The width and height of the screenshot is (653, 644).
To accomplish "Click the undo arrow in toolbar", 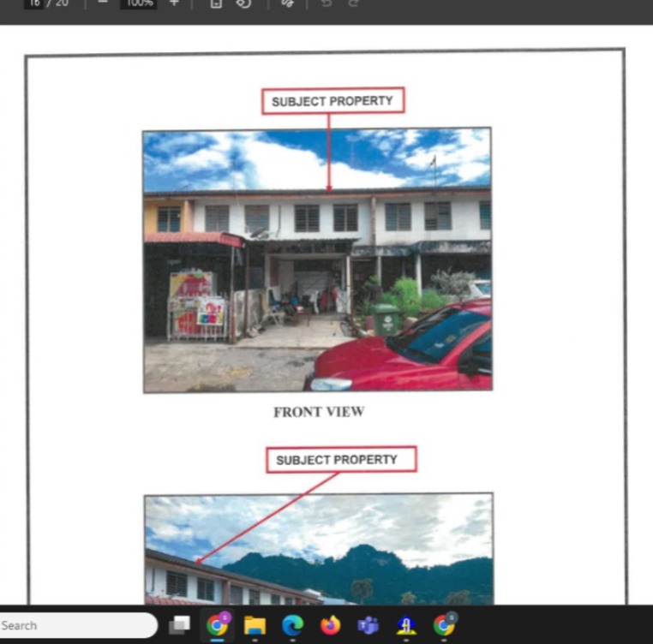I will point(326,3).
